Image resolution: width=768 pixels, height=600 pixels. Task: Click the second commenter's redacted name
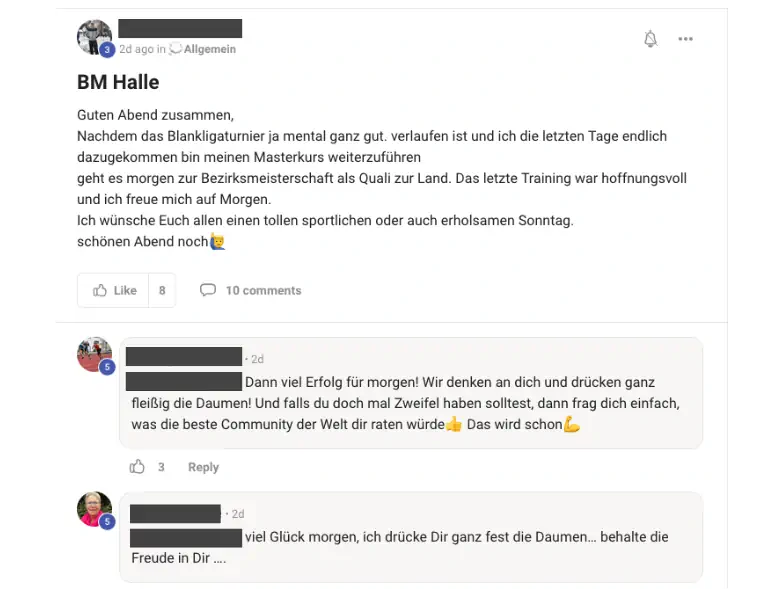coord(175,514)
